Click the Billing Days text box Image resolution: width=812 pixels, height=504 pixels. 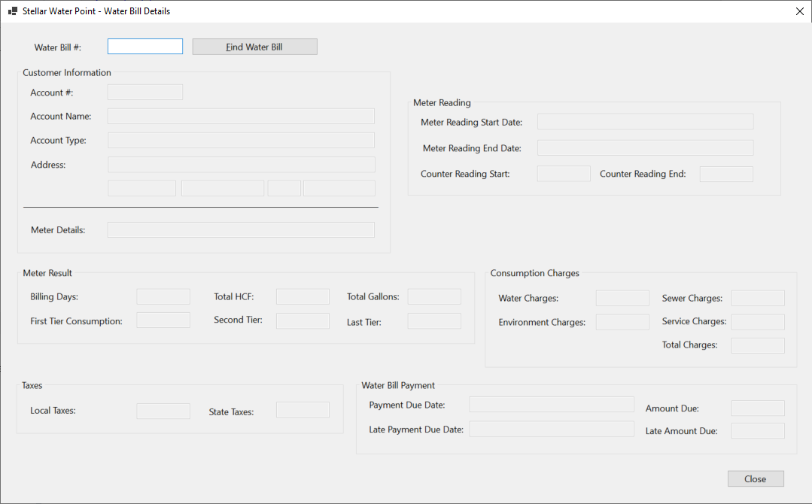163,296
